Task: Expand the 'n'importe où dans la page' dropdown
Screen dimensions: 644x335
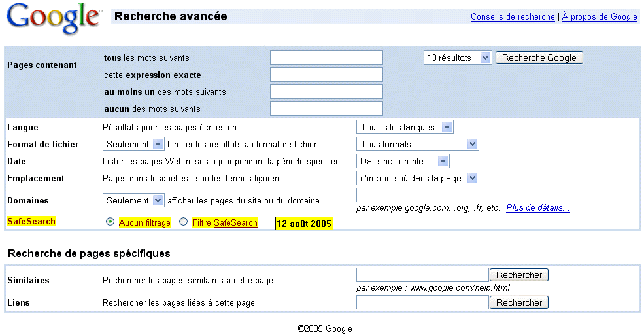Action: (418, 178)
